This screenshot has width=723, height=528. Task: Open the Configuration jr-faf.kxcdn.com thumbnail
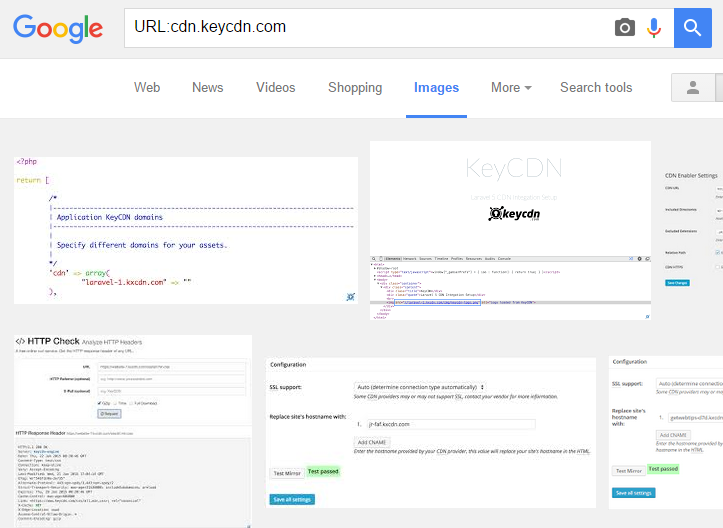click(431, 433)
